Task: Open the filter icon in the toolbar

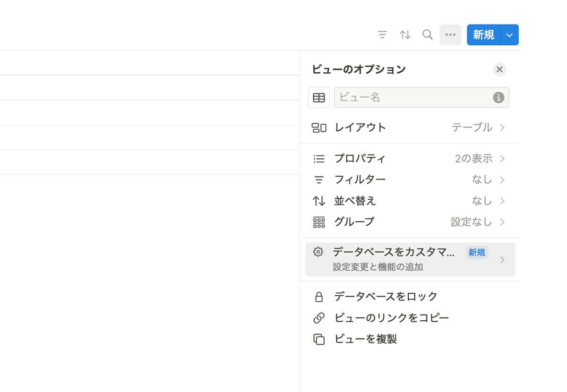Action: click(x=382, y=34)
